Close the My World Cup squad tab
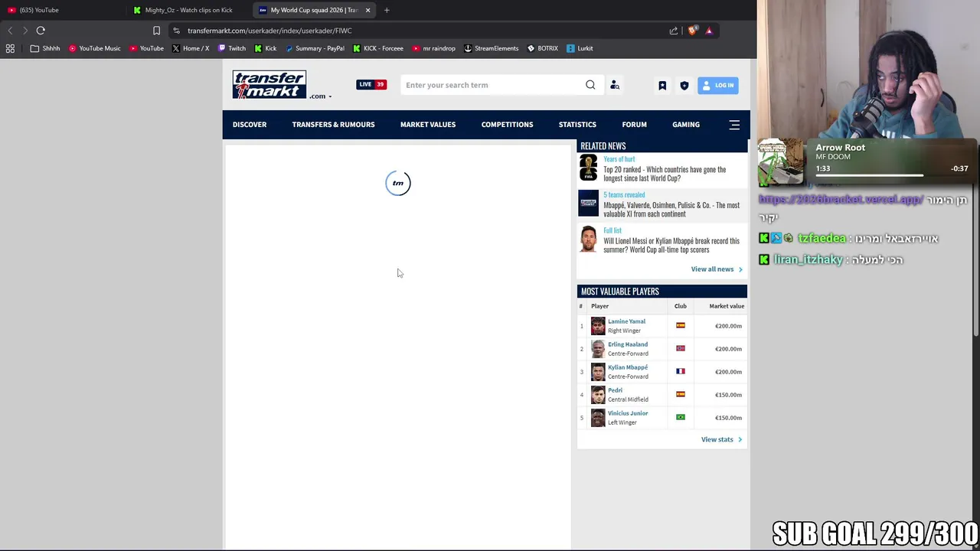The height and width of the screenshot is (551, 980). click(367, 10)
